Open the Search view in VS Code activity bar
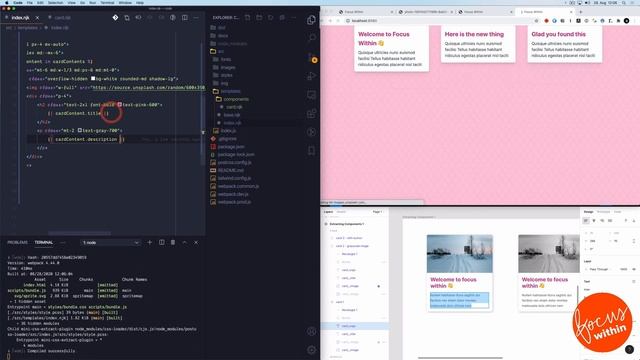The height and width of the screenshot is (360, 640). pos(311,38)
